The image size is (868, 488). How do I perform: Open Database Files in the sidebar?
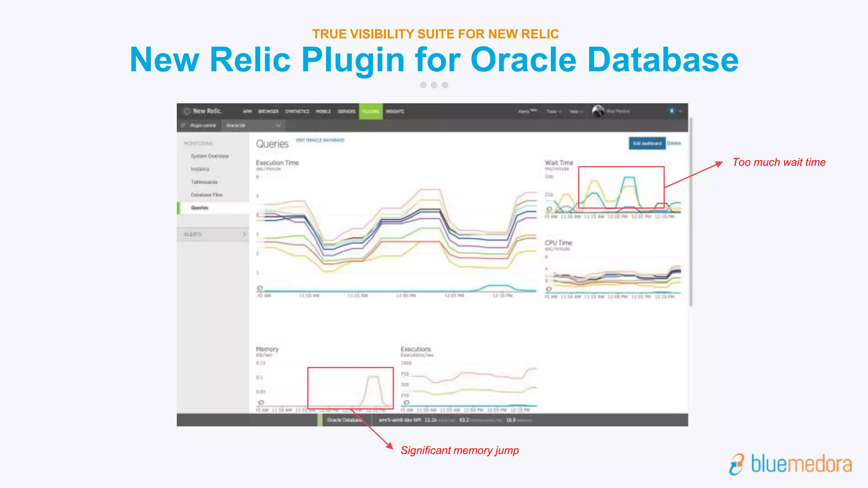(x=206, y=195)
